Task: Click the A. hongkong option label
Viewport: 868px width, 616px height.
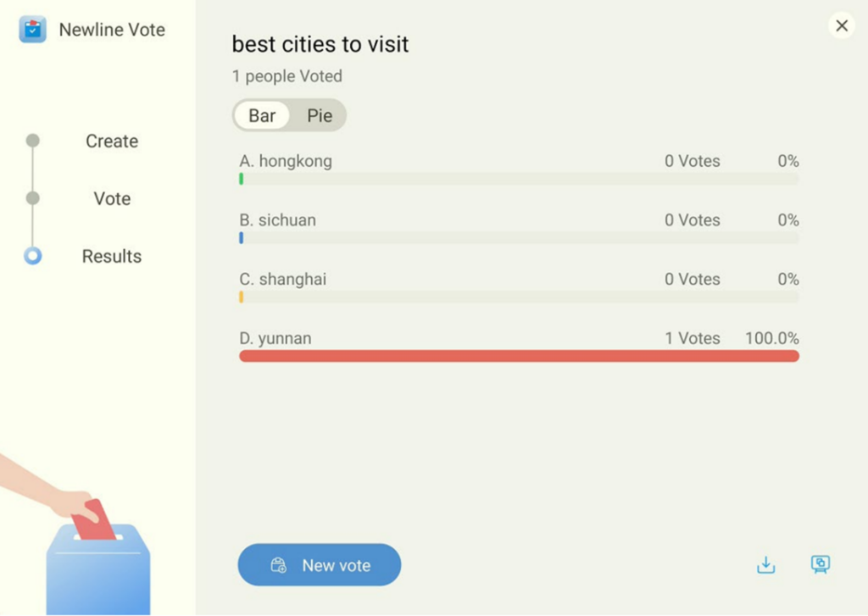Action: 286,161
